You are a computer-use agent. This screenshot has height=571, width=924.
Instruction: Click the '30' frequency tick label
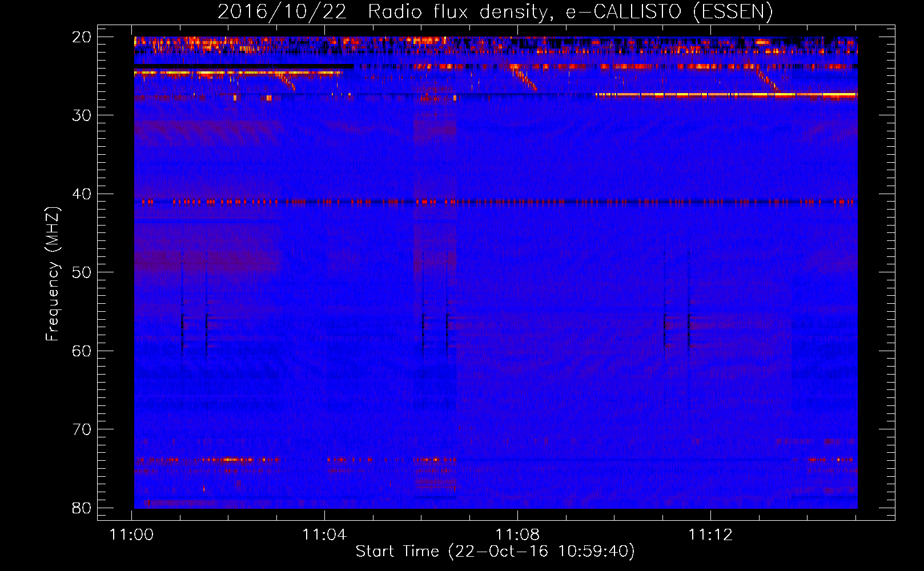[82, 115]
